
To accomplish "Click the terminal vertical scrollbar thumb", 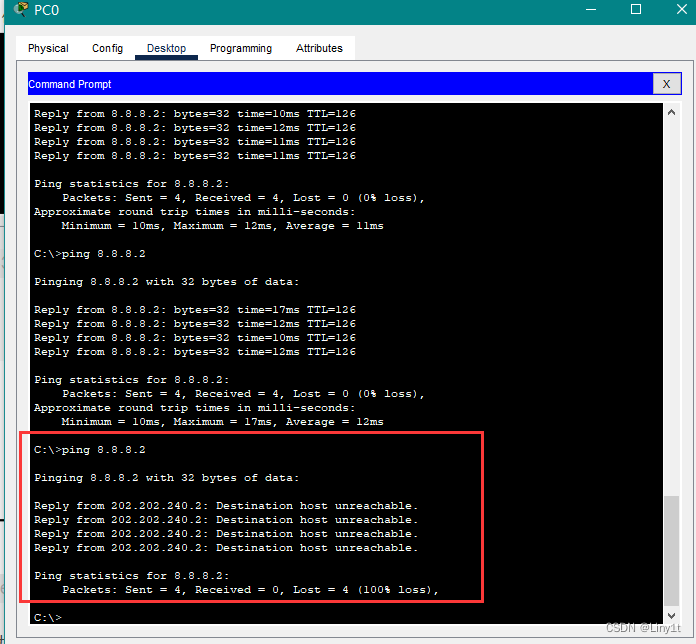I will coord(671,550).
